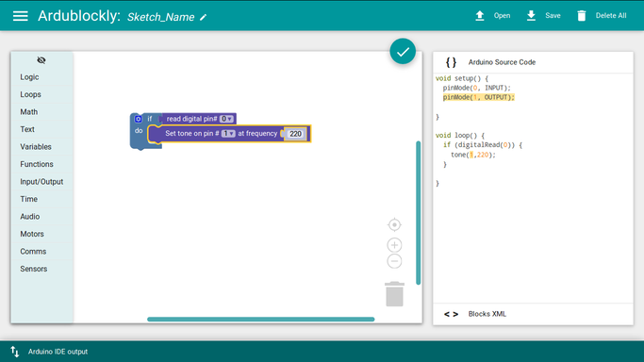Expand the Blocks XML panel
The image size is (644, 362).
[533, 314]
